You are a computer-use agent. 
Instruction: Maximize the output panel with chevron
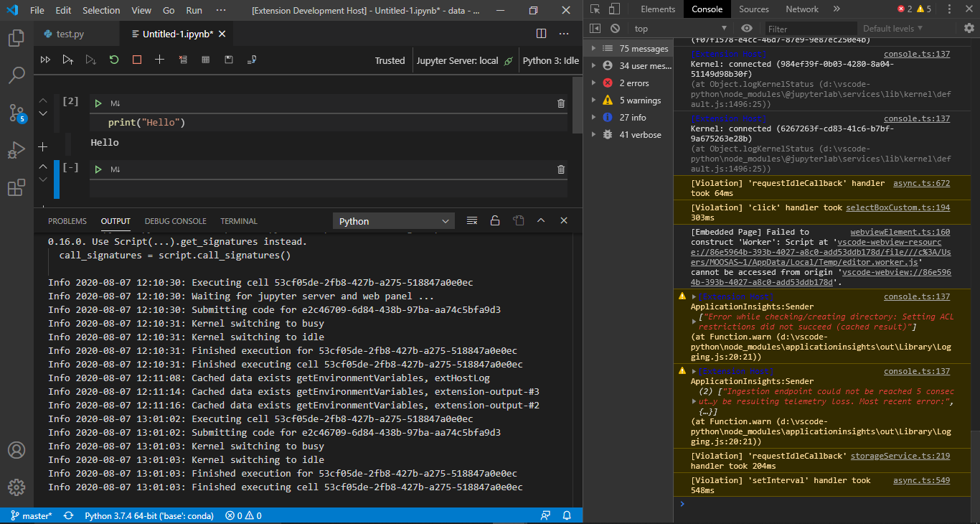541,220
